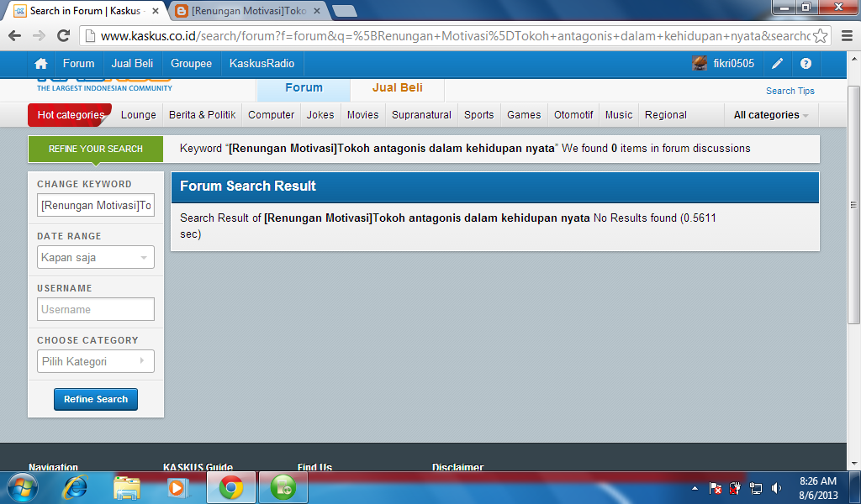The width and height of the screenshot is (861, 504).
Task: Bookmark this page with the star icon
Action: 820,36
